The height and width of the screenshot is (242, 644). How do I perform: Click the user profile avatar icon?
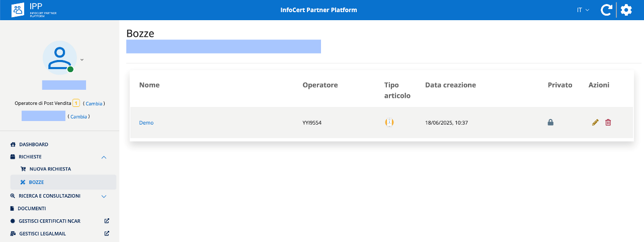(59, 57)
